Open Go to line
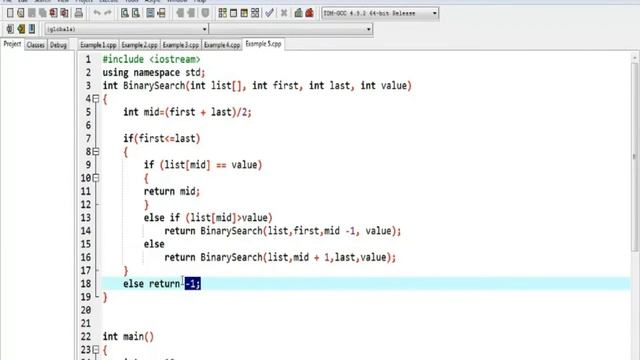 point(161,13)
